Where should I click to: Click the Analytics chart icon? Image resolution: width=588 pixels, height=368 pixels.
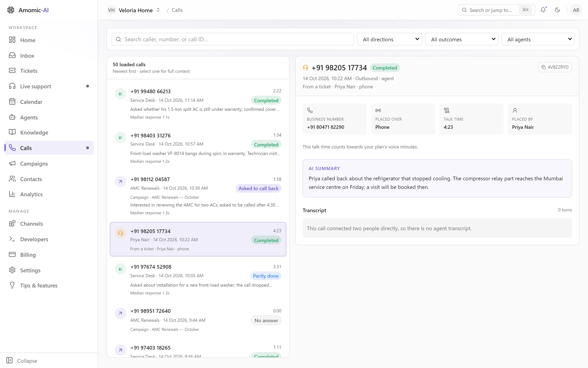point(12,194)
